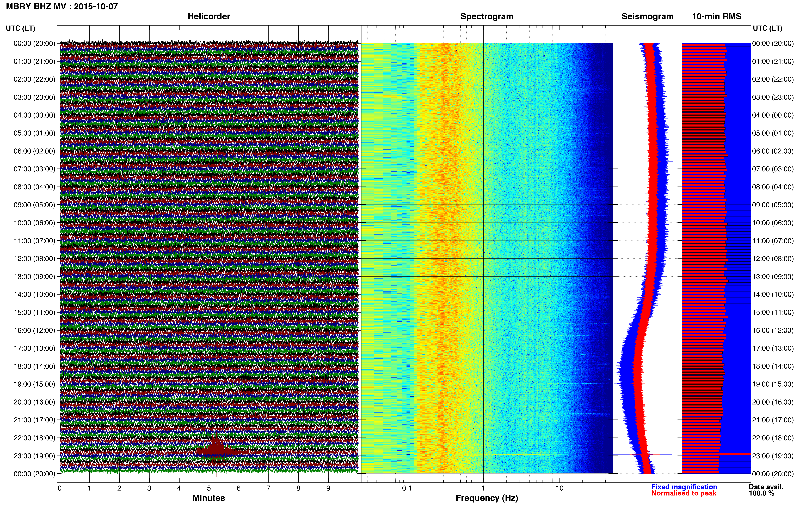The image size is (812, 508).
Task: Select the 'Minutes' axis label
Action: tap(209, 498)
